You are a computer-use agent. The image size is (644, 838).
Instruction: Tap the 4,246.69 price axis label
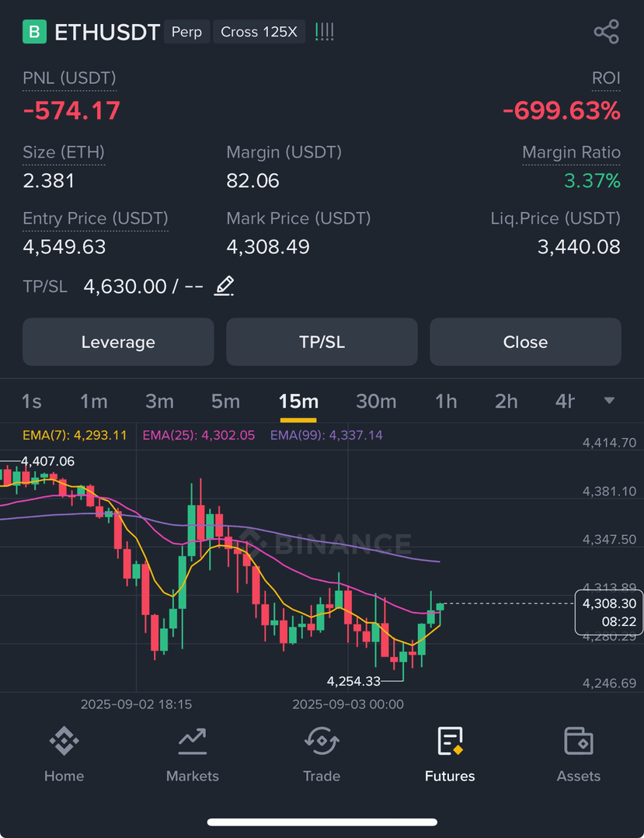[x=609, y=683]
